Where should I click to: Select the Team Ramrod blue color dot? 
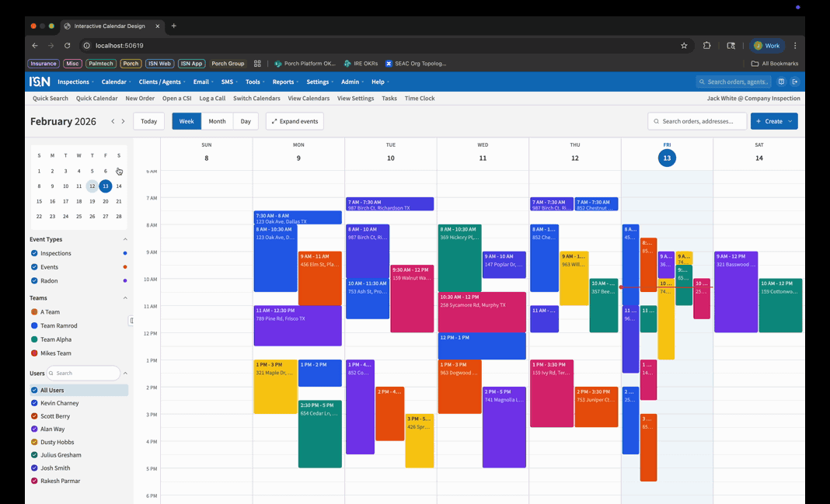click(x=34, y=325)
